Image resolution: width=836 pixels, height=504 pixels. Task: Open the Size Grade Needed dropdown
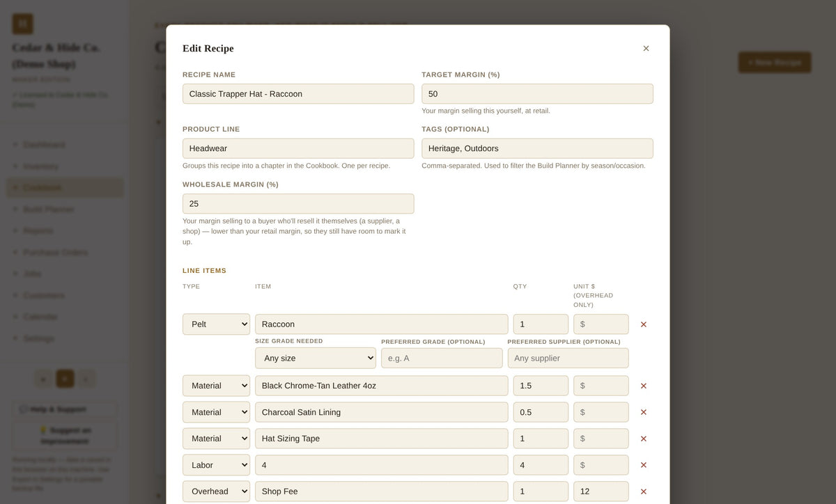[x=316, y=358]
